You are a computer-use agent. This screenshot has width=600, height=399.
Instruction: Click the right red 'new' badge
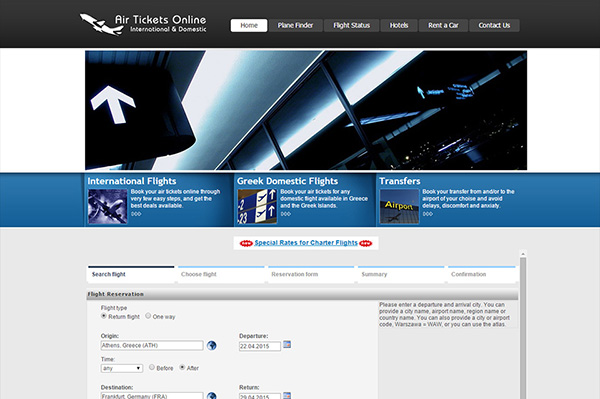[x=365, y=243]
